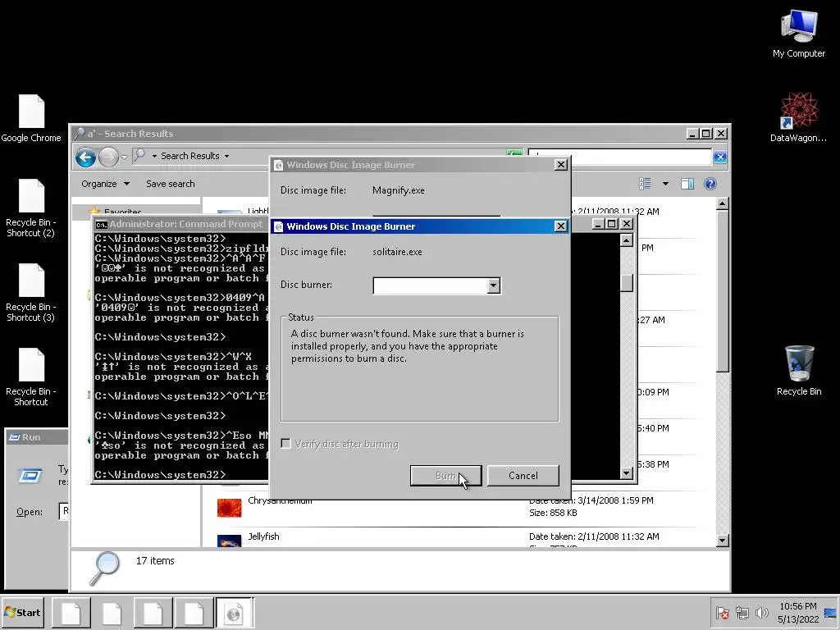The width and height of the screenshot is (840, 630).
Task: Select Recycle Bin - Shortcut (3) desktop icon
Action: click(x=30, y=293)
